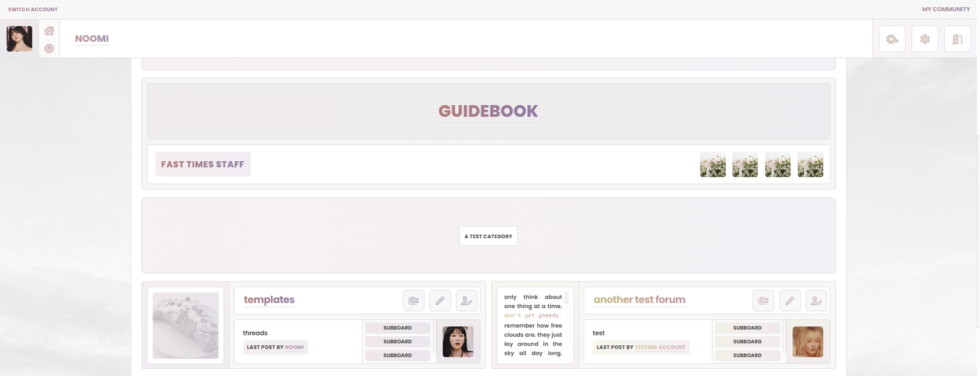Open second Subboard in templates forum
Image resolution: width=980 pixels, height=376 pixels.
coord(397,341)
